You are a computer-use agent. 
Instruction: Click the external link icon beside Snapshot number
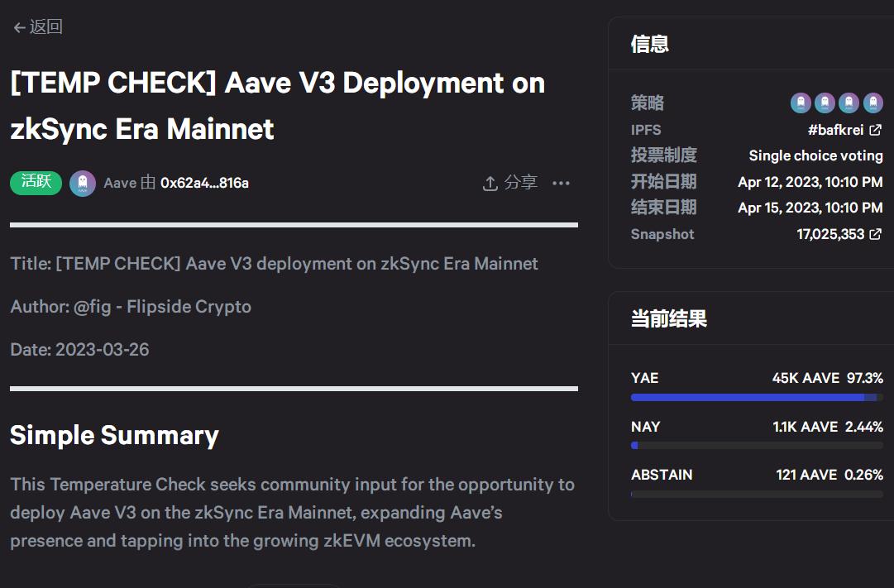[876, 234]
